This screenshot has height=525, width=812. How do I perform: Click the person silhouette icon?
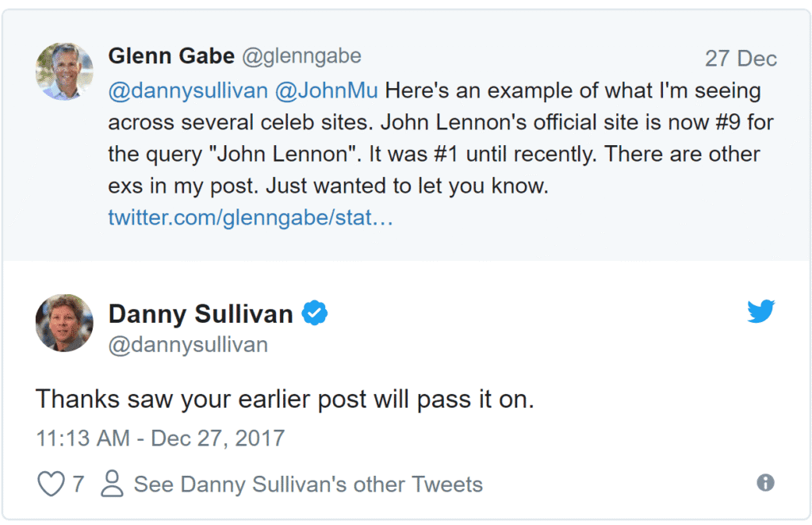(x=113, y=484)
